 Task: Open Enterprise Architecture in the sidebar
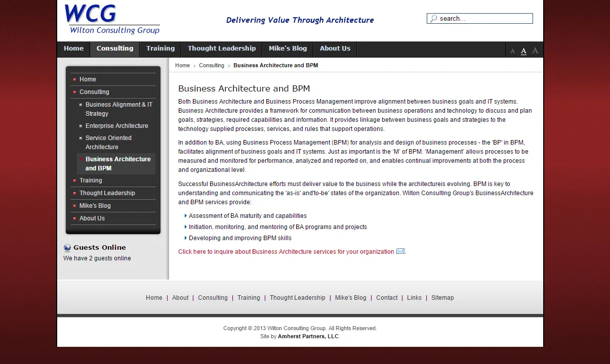(116, 126)
